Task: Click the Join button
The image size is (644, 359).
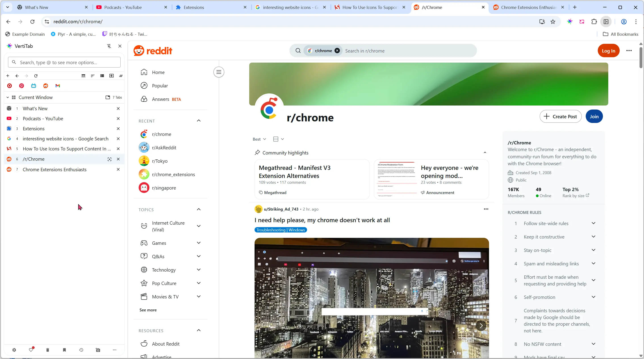Action: tap(594, 116)
